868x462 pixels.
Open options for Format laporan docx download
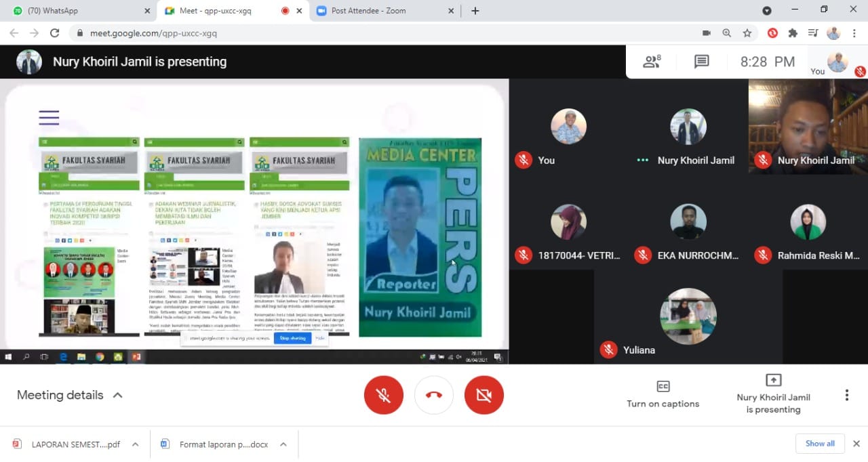coord(283,444)
